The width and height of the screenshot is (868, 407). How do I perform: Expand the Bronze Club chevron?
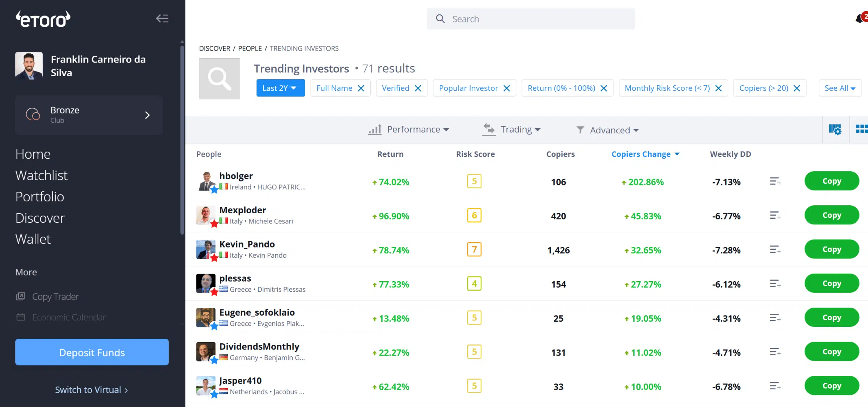[x=147, y=115]
